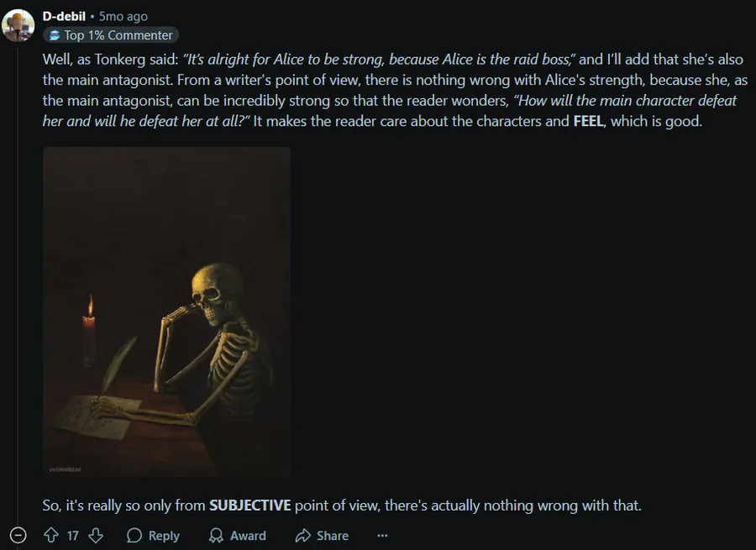The width and height of the screenshot is (756, 550).
Task: Click the Share arrow icon
Action: pyautogui.click(x=302, y=535)
